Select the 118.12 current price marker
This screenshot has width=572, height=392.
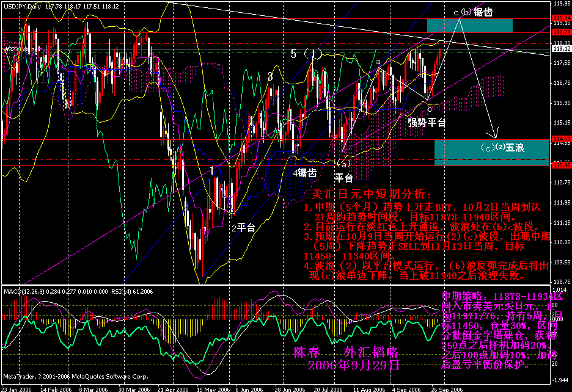(562, 49)
